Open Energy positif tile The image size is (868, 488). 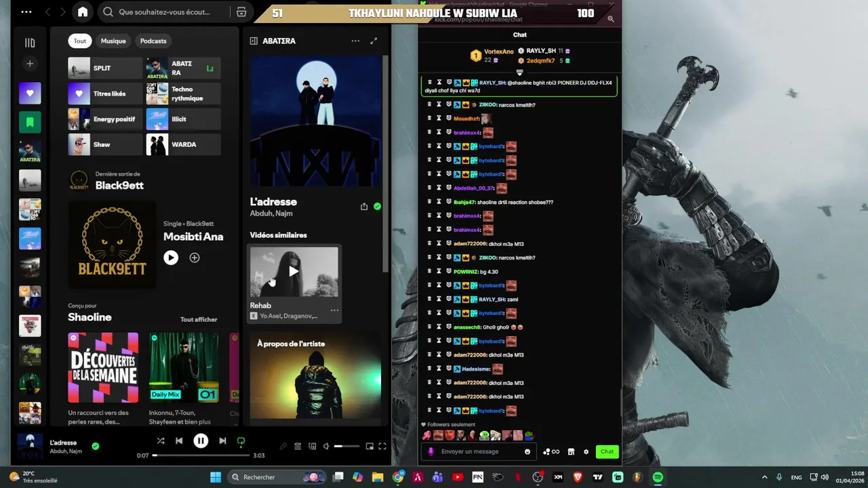(x=105, y=119)
